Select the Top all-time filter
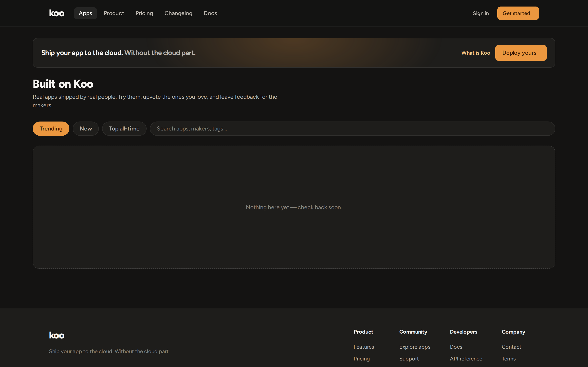 (x=124, y=129)
